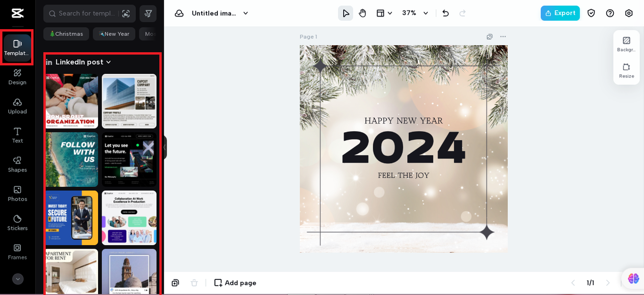This screenshot has width=644, height=295.
Task: Select the Christmas template category chip
Action: point(66,34)
